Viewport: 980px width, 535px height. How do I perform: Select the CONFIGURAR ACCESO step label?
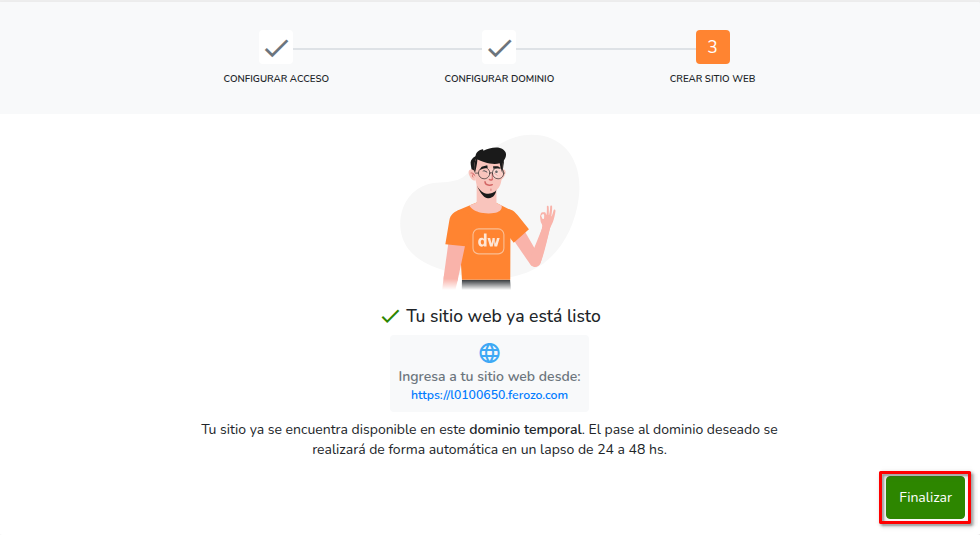click(276, 79)
